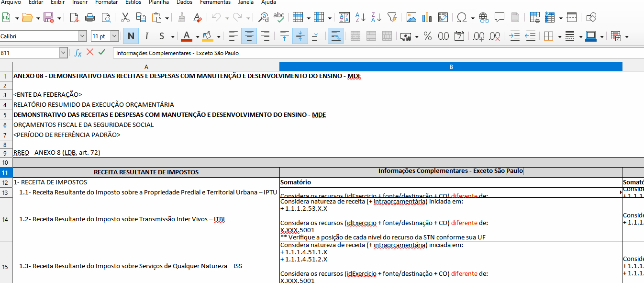644x283 pixels.
Task: Select column B header
Action: (451, 67)
